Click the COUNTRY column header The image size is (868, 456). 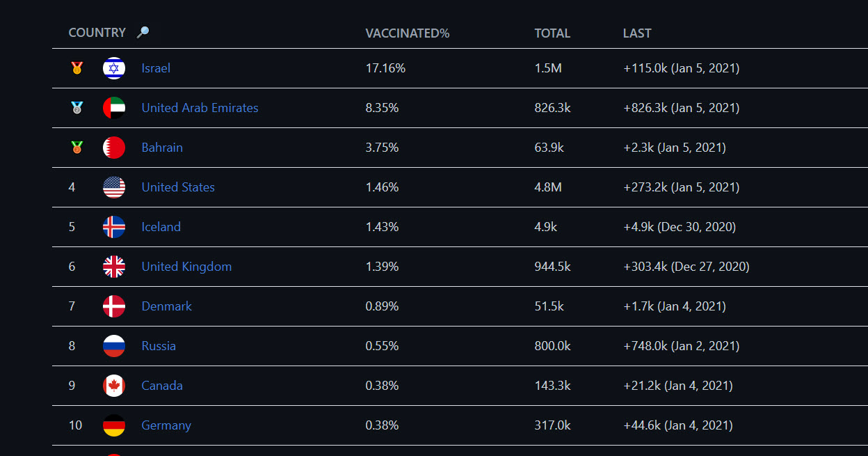coord(97,33)
